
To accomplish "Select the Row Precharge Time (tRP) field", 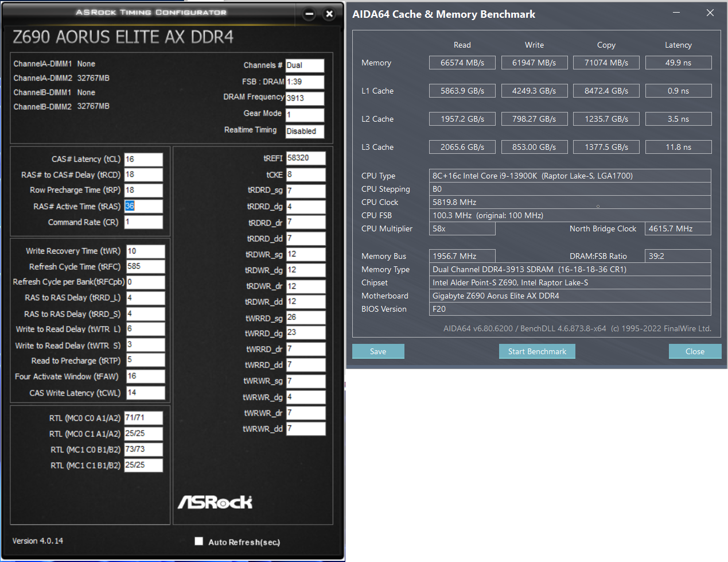I will pos(143,190).
